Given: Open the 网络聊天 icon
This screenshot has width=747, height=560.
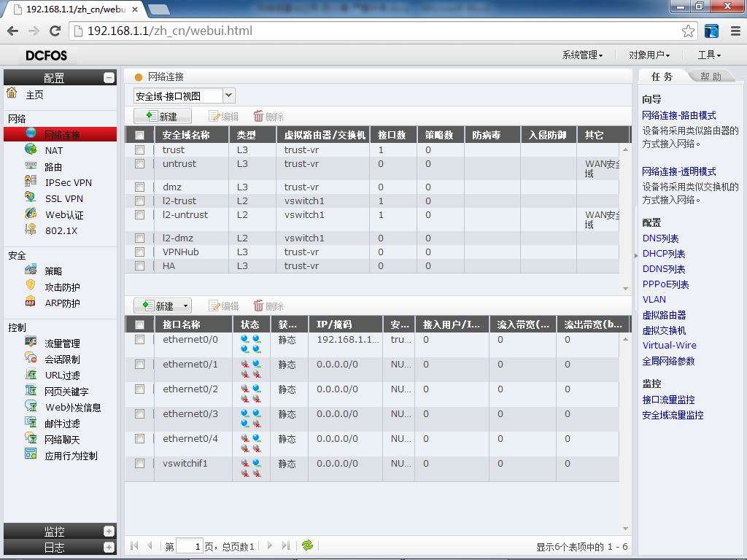Looking at the screenshot, I should [x=31, y=438].
